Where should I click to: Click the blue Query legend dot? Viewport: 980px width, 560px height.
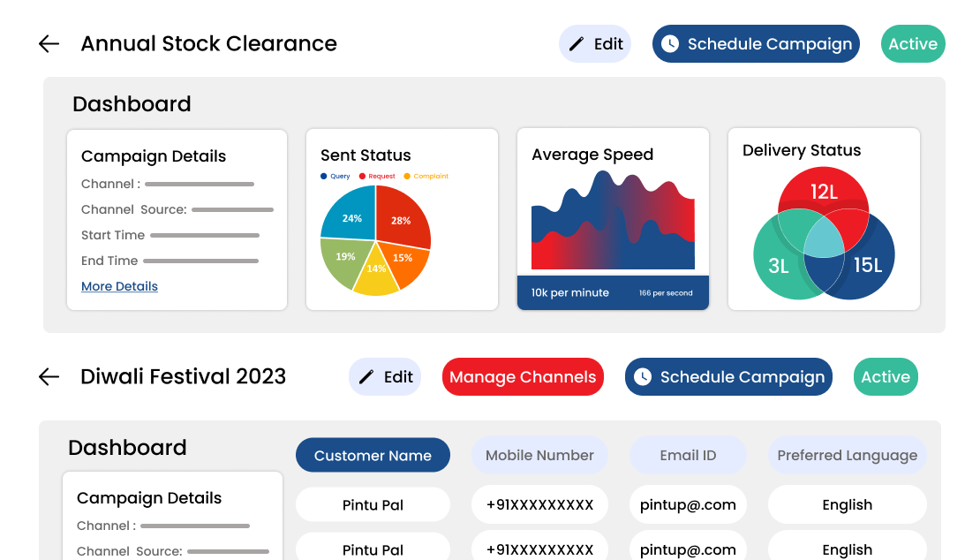pyautogui.click(x=324, y=177)
